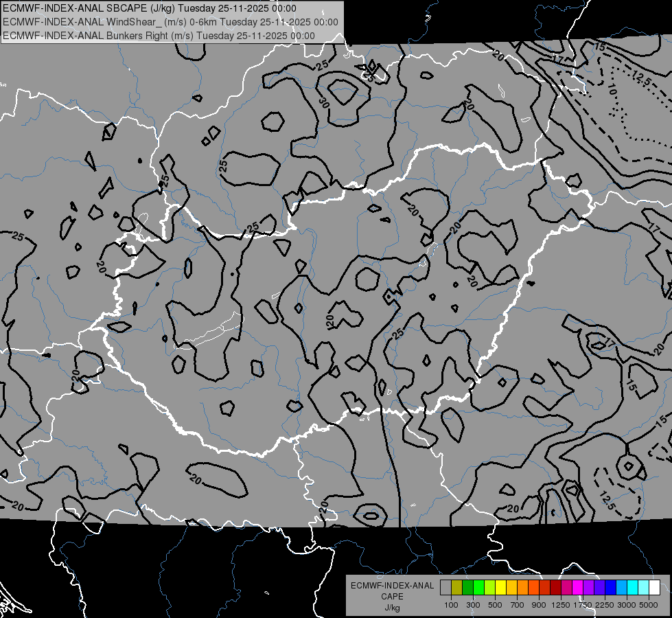Click legend value 700
This screenshot has width=672, height=618.
click(518, 605)
